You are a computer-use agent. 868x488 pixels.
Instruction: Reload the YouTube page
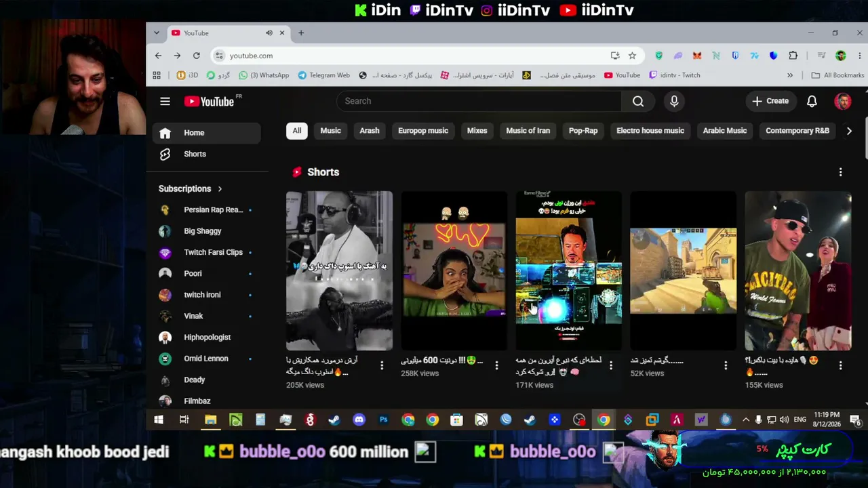[x=197, y=56]
